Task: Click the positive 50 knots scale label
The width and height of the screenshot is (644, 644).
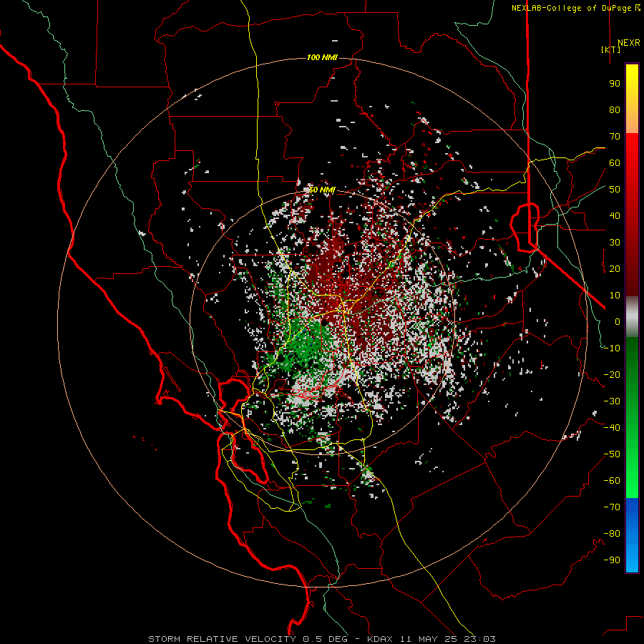Action: [615, 190]
